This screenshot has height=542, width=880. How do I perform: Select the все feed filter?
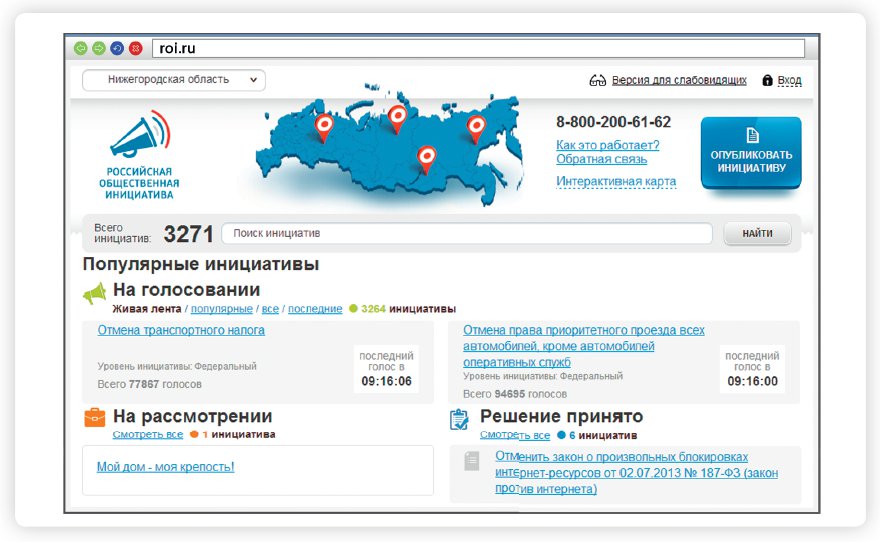pos(270,309)
